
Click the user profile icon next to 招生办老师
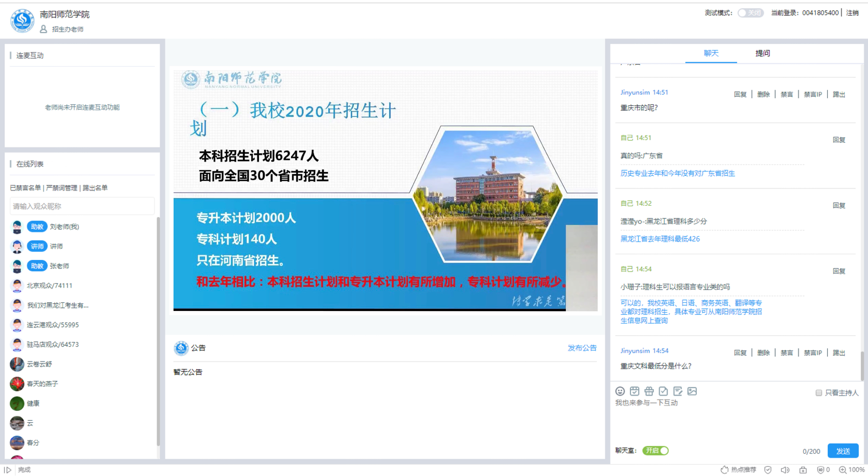pyautogui.click(x=43, y=29)
